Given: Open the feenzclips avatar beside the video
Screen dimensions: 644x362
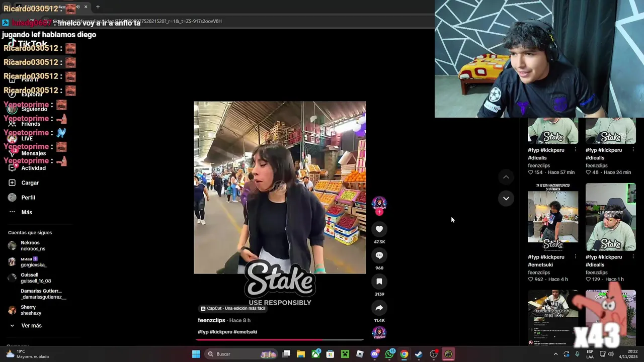Looking at the screenshot, I should pos(379,203).
